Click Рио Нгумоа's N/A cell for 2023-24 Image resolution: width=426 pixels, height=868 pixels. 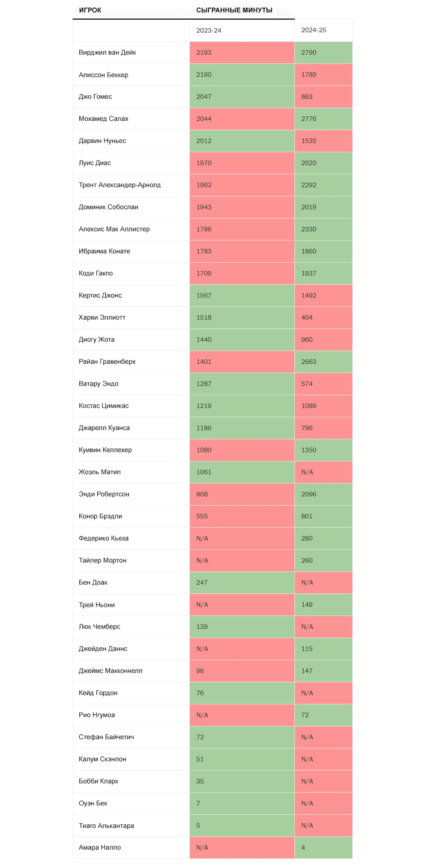point(242,715)
